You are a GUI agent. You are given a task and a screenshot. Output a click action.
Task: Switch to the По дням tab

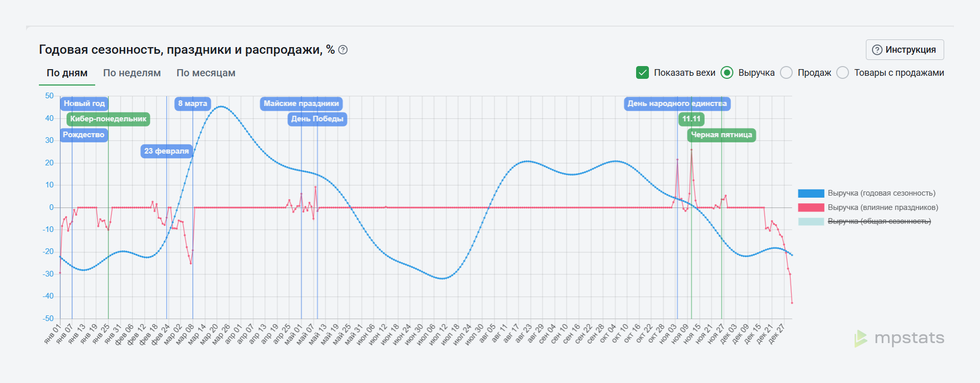(67, 73)
